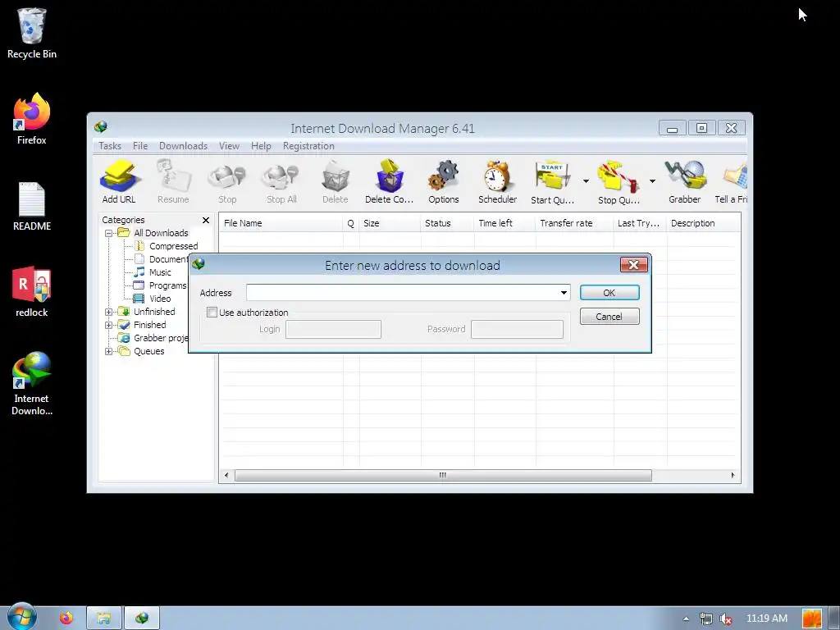Open Firefox desktop shortcut
840x630 pixels.
pyautogui.click(x=32, y=119)
